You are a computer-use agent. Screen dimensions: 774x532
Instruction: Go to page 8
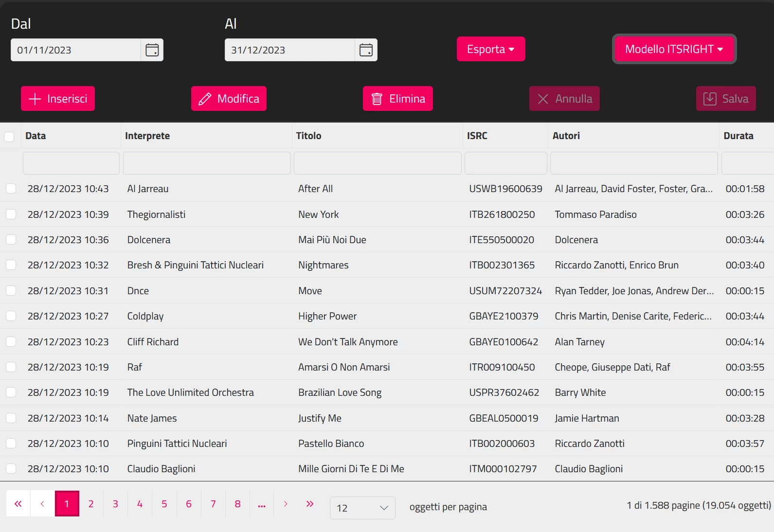point(237,504)
